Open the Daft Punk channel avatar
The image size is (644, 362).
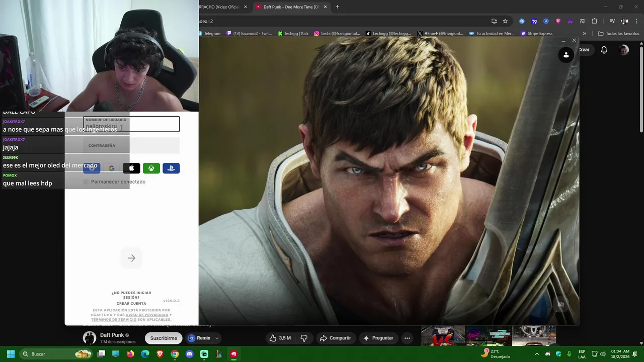pyautogui.click(x=90, y=338)
